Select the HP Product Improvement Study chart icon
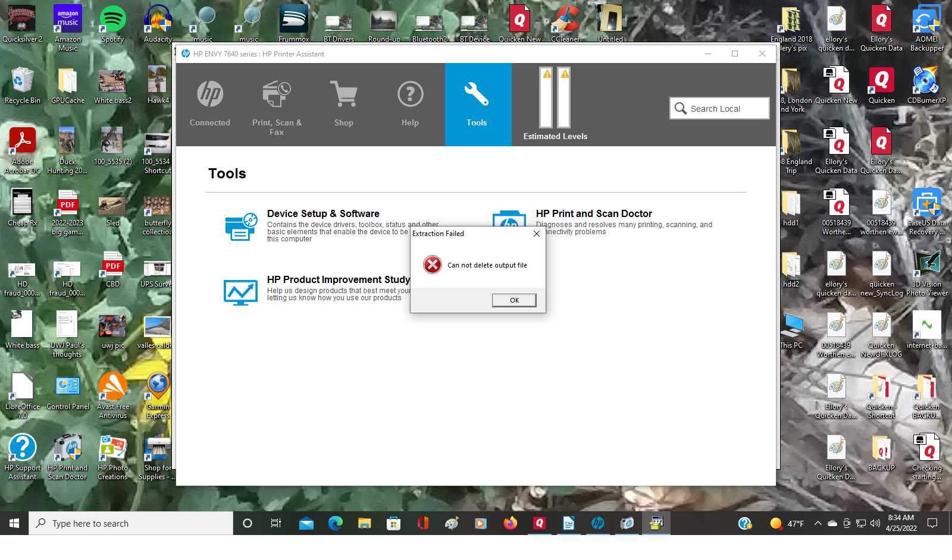 tap(240, 292)
